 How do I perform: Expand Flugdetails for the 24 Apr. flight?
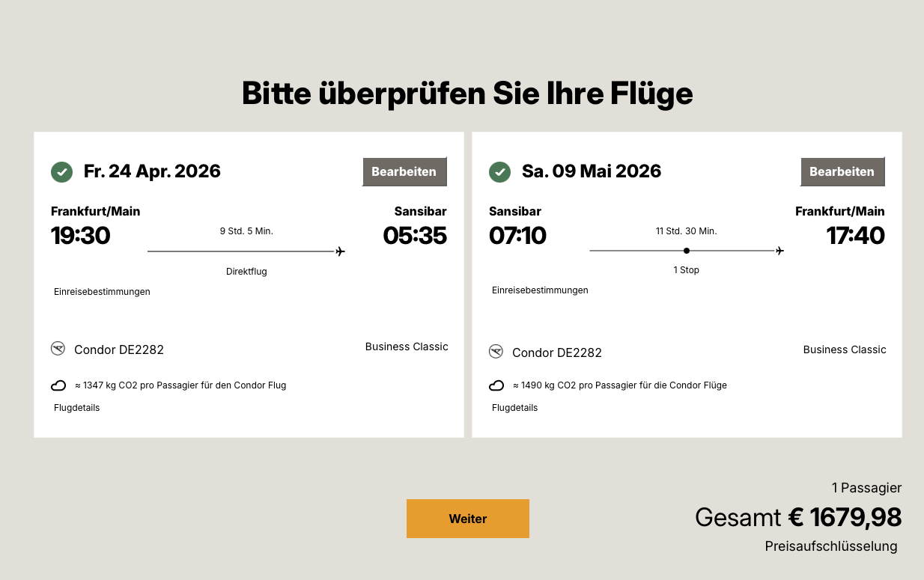click(x=76, y=408)
